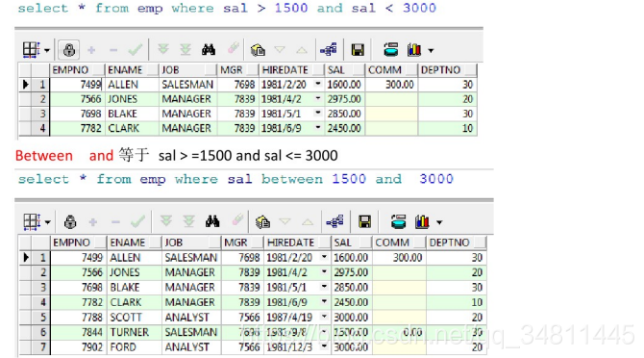Click the grid view icon in the seven-row grid toolbar

point(32,222)
